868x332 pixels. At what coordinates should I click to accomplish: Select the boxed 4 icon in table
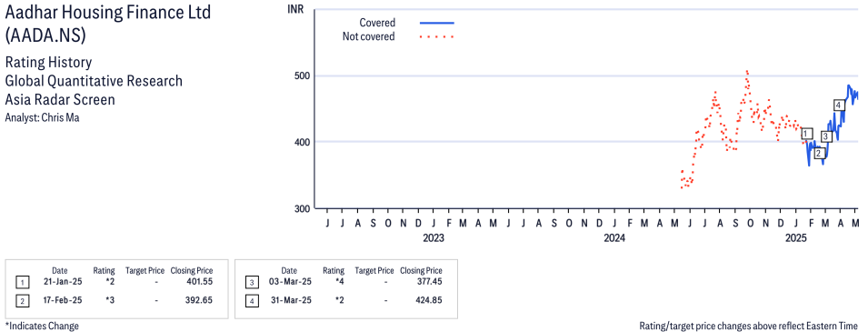(252, 301)
